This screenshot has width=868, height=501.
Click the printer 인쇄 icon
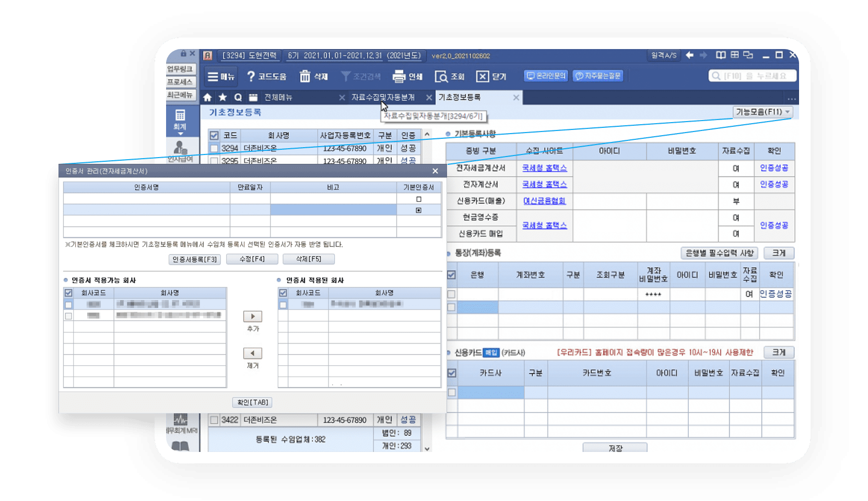click(x=399, y=77)
